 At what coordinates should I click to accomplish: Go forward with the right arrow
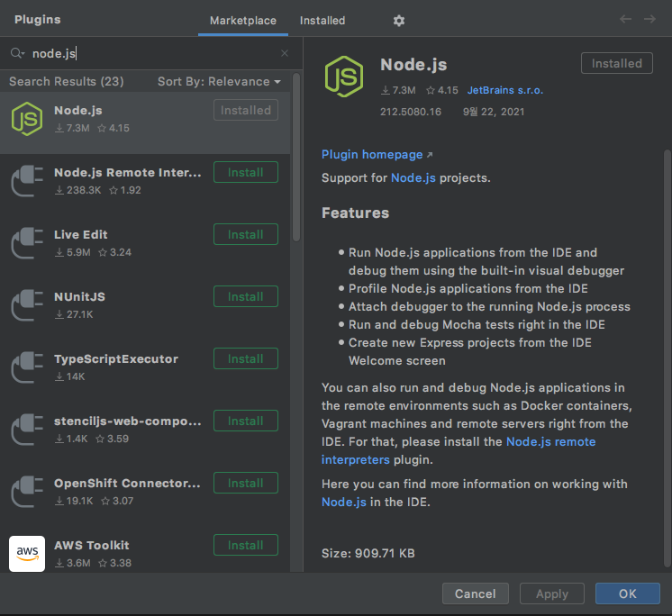point(649,19)
